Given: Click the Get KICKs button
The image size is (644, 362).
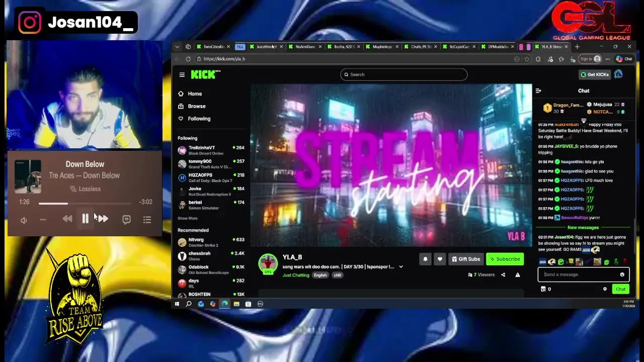Looking at the screenshot, I should (x=595, y=74).
